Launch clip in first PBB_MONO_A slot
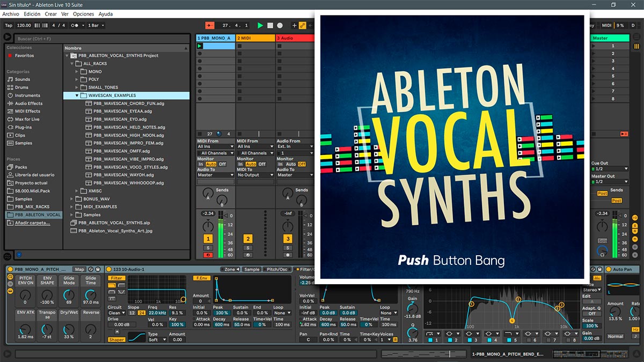Viewport: 644px width, 362px height. click(x=200, y=46)
